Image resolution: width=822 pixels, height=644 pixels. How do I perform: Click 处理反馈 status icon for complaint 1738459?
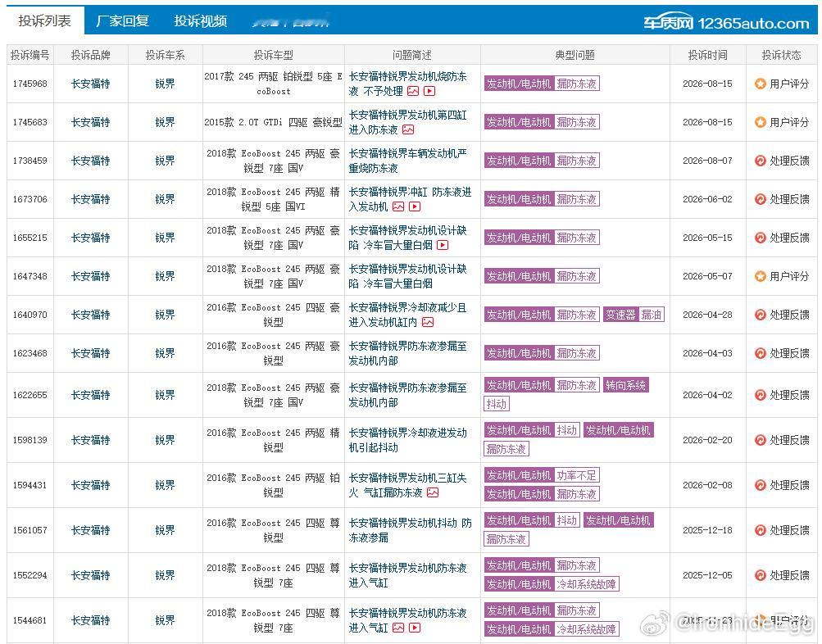(x=761, y=161)
